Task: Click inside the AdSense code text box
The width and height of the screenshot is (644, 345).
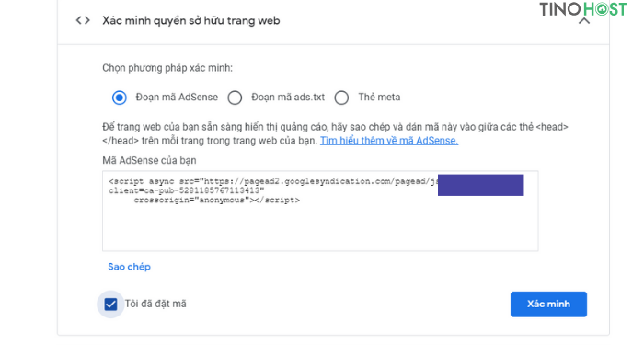Action: [320, 211]
